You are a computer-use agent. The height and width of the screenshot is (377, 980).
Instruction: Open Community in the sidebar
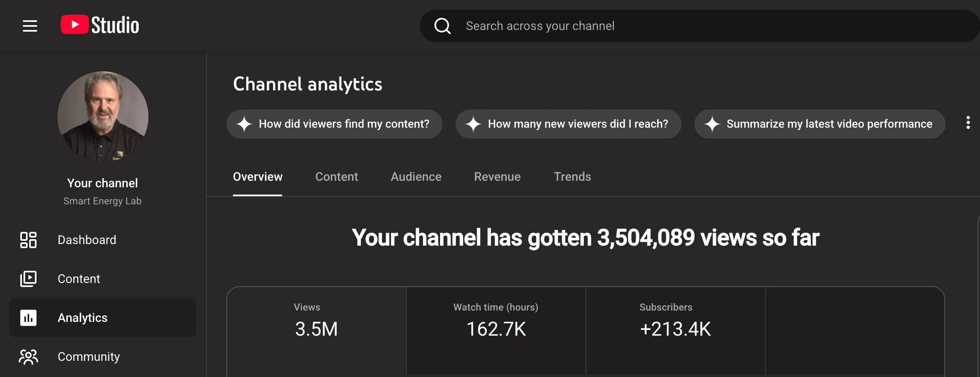[x=103, y=357]
